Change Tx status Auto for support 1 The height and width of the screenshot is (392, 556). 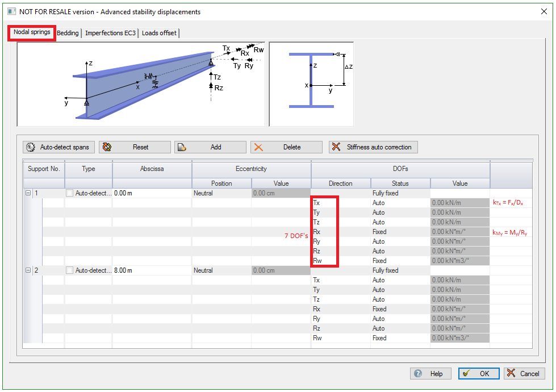(400, 203)
